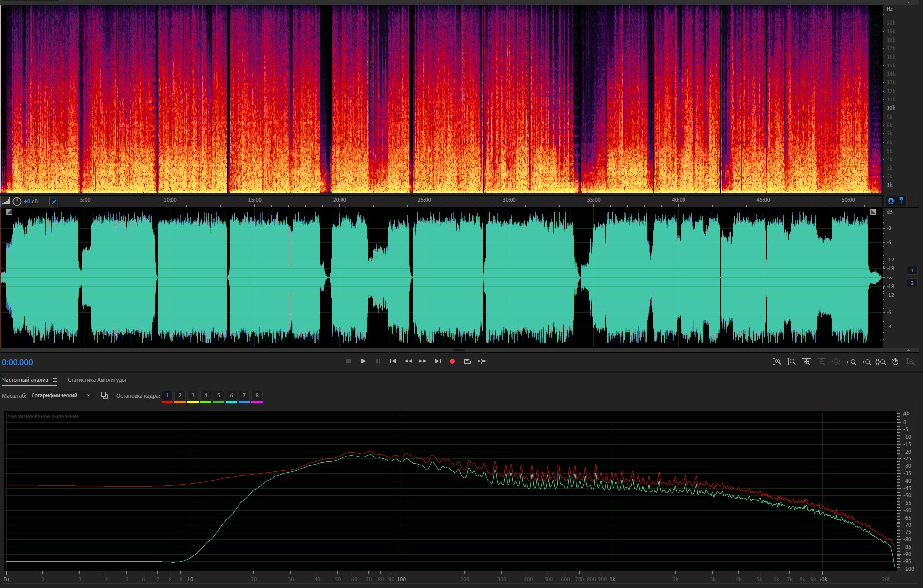
Task: Click the fade-out handle on waveform
Action: pos(873,212)
